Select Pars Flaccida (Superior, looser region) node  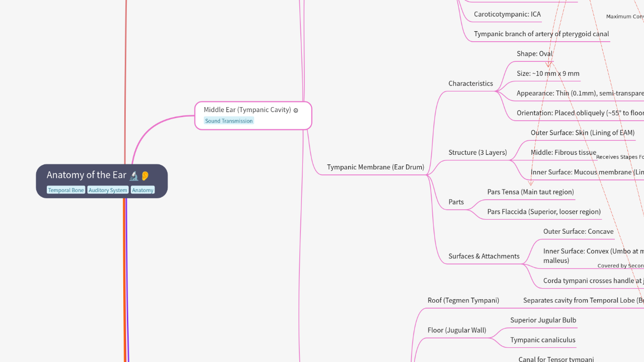[544, 212]
